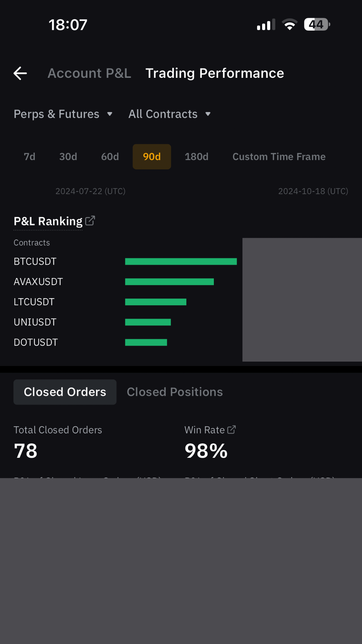Switch to the Account P&L tab
The width and height of the screenshot is (362, 644).
coord(89,73)
